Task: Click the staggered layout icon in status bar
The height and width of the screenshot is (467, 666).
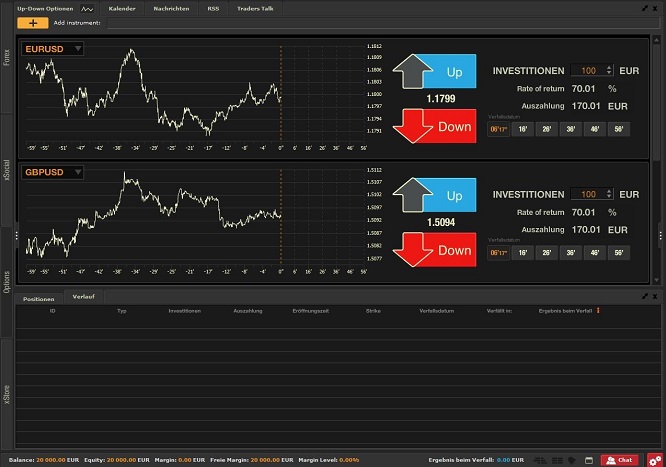Action: pos(540,460)
